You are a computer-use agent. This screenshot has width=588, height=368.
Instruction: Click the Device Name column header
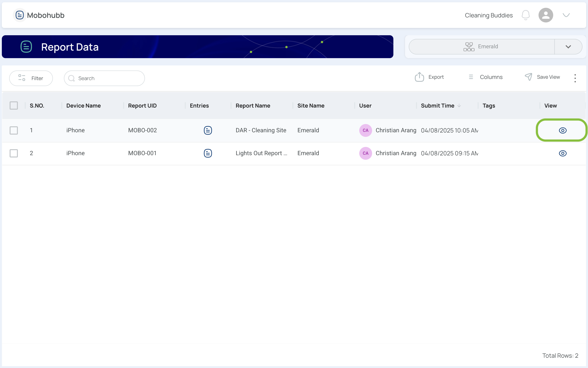(x=84, y=106)
